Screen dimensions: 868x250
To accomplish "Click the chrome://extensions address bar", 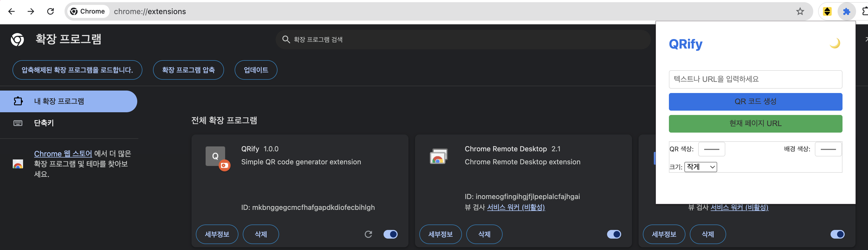I will [438, 11].
